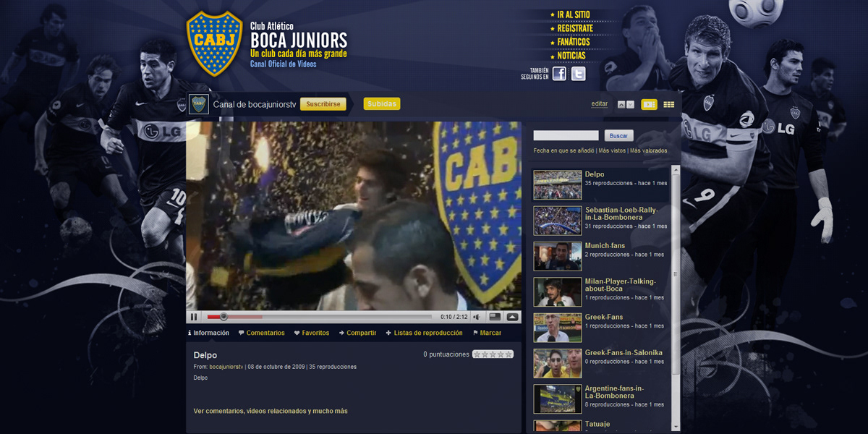
Task: Open the Delpo video thumbnail in the list
Action: 558,185
